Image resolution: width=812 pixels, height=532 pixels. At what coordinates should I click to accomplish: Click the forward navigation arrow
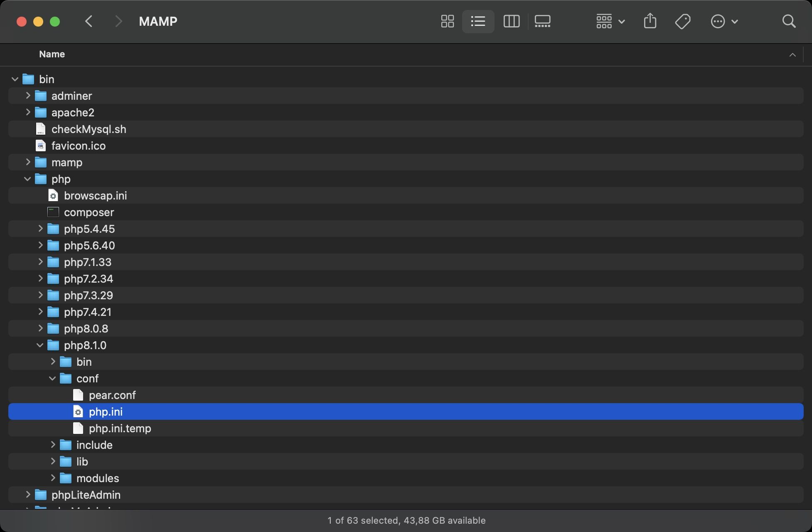point(118,21)
